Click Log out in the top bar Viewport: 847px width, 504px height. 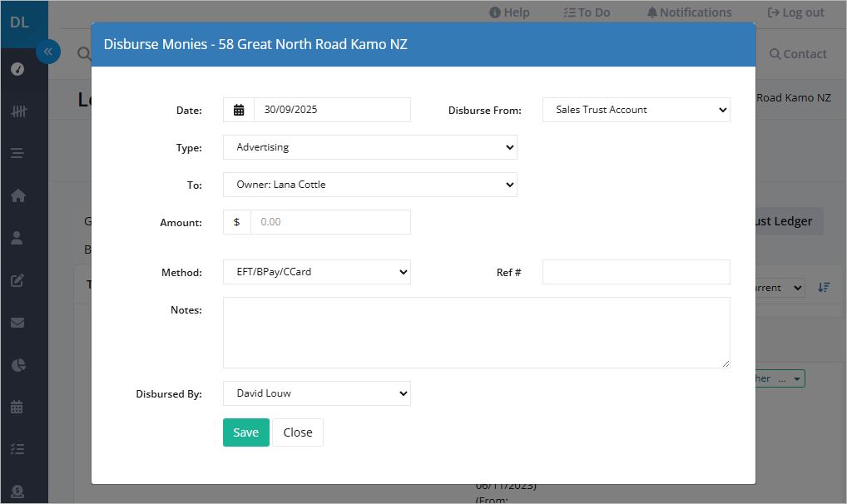796,12
